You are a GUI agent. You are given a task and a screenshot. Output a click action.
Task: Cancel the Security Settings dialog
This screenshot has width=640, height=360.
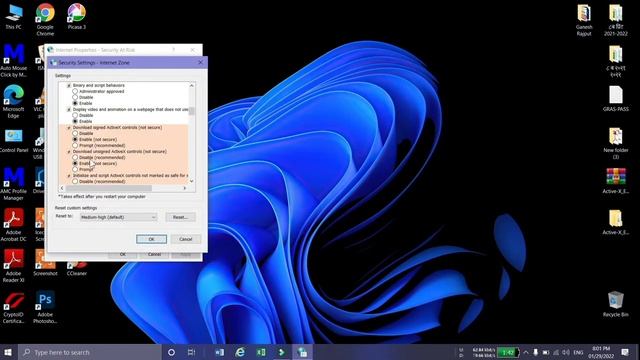click(x=186, y=239)
